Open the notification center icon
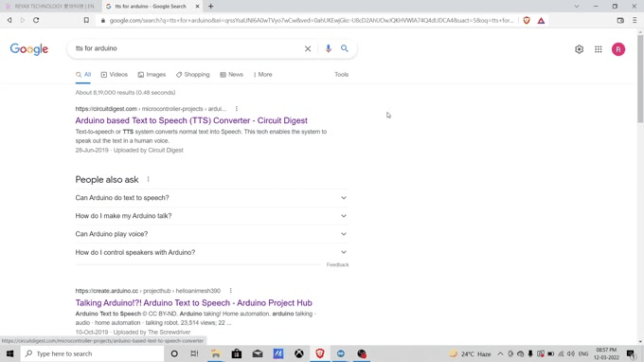The height and width of the screenshot is (362, 644). point(632,353)
